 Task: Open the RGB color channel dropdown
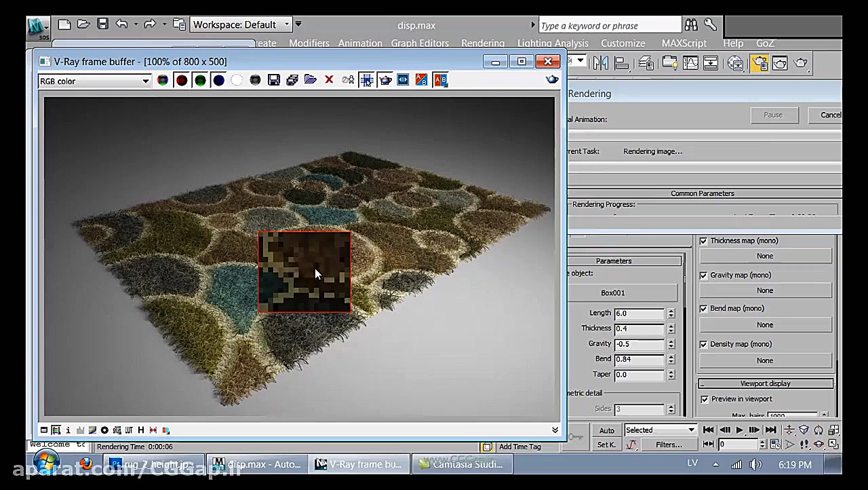coord(94,81)
